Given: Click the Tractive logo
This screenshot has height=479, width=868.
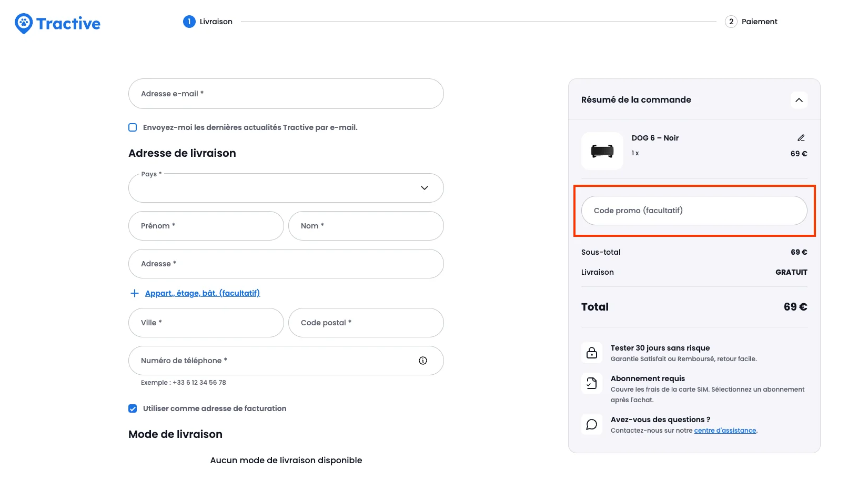Looking at the screenshot, I should point(57,23).
